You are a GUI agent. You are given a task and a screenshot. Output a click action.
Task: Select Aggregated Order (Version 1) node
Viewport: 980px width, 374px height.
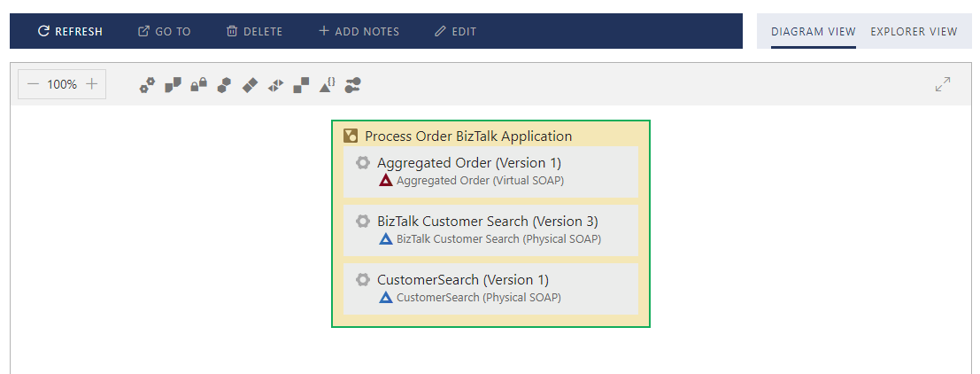point(490,172)
